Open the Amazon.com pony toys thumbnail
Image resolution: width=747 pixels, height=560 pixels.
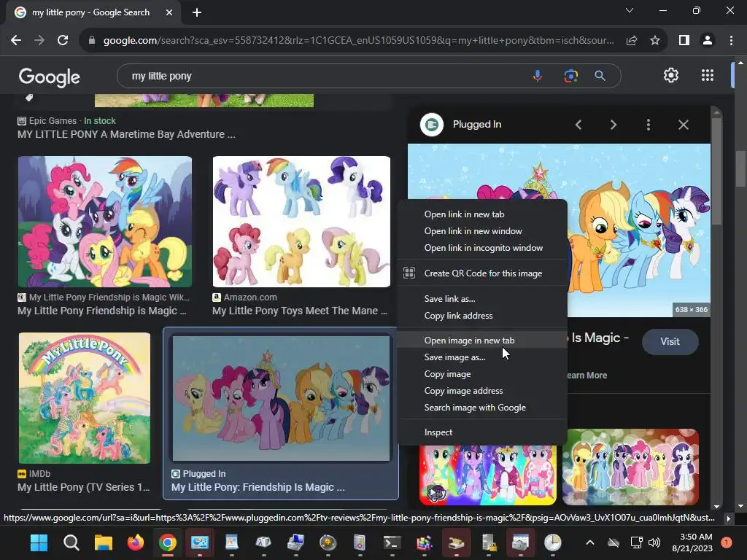pos(301,222)
